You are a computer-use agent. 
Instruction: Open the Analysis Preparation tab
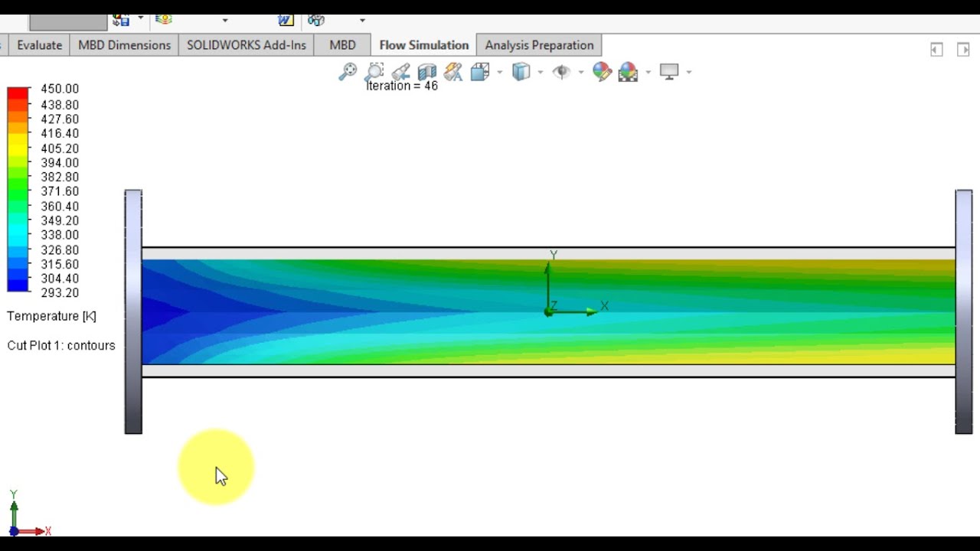click(539, 45)
